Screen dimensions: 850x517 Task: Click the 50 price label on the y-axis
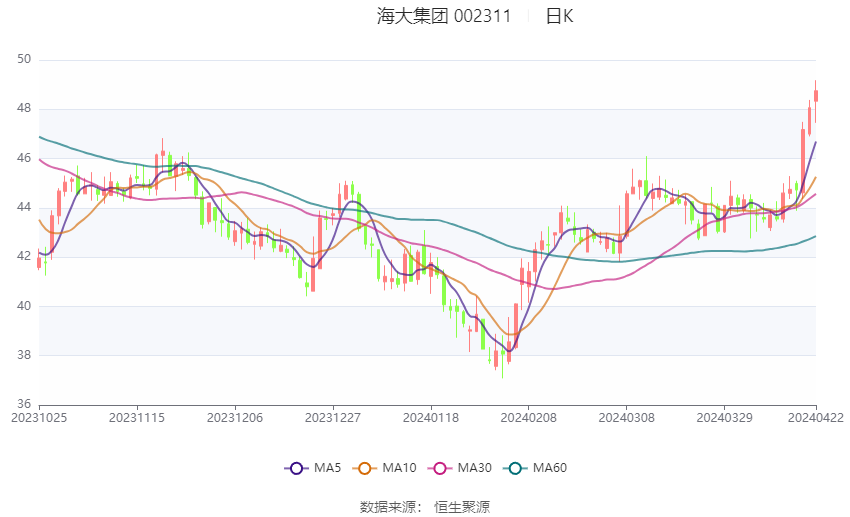(24, 60)
